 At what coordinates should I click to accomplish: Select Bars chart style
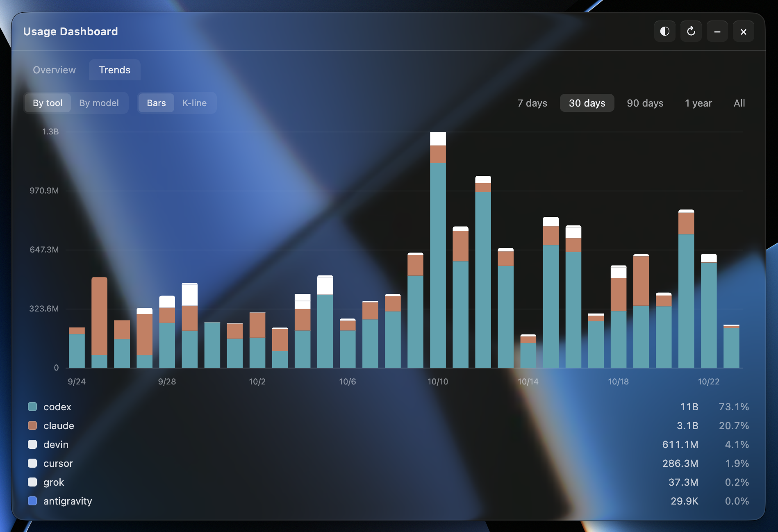(x=156, y=103)
